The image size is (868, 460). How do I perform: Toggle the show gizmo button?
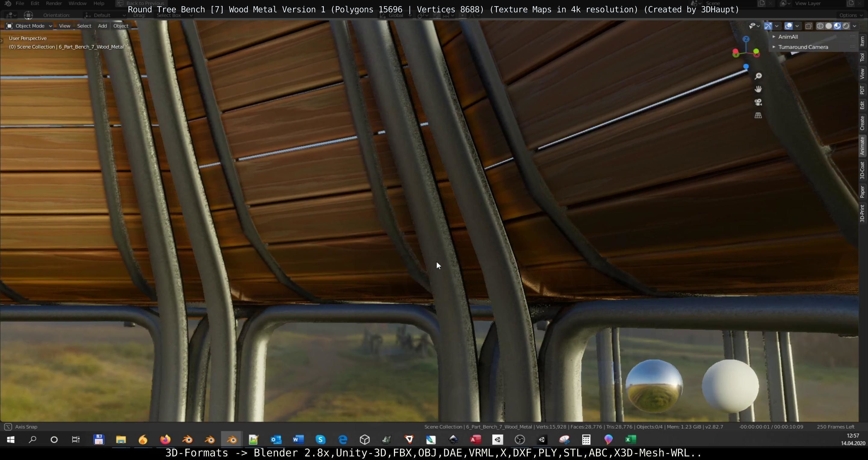768,26
